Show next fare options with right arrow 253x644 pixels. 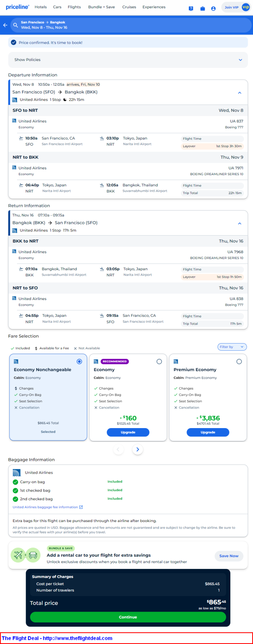(x=137, y=449)
